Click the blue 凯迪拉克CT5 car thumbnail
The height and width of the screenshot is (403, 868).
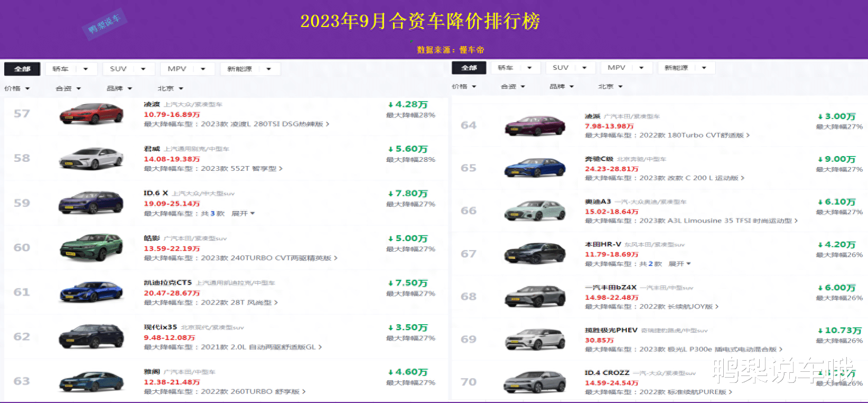point(91,292)
